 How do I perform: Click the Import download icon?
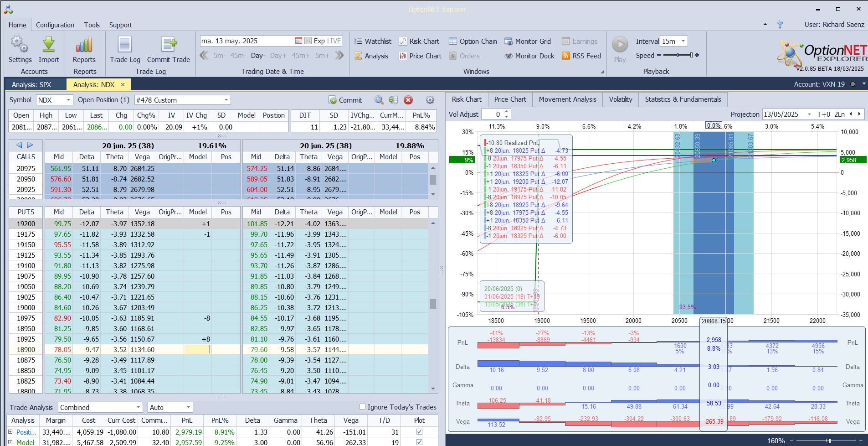49,44
